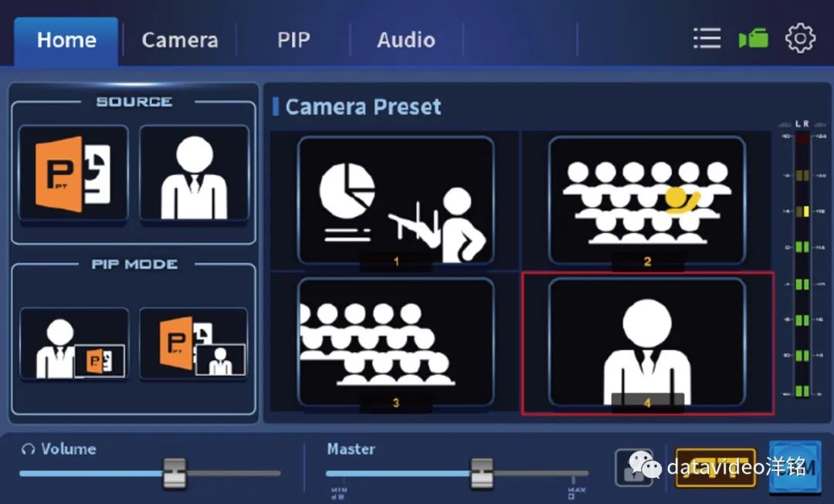
Task: Open the Audio tab
Action: click(405, 40)
